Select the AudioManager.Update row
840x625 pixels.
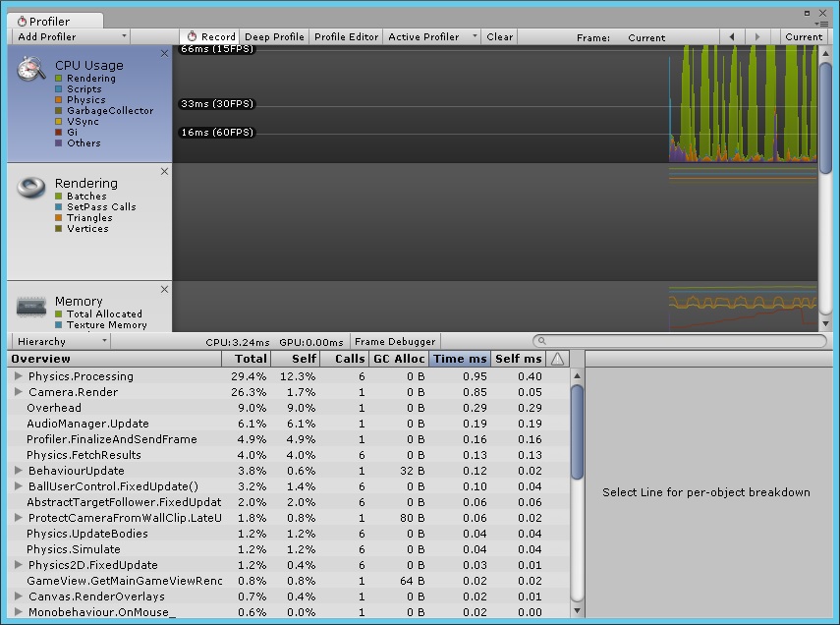[289, 424]
